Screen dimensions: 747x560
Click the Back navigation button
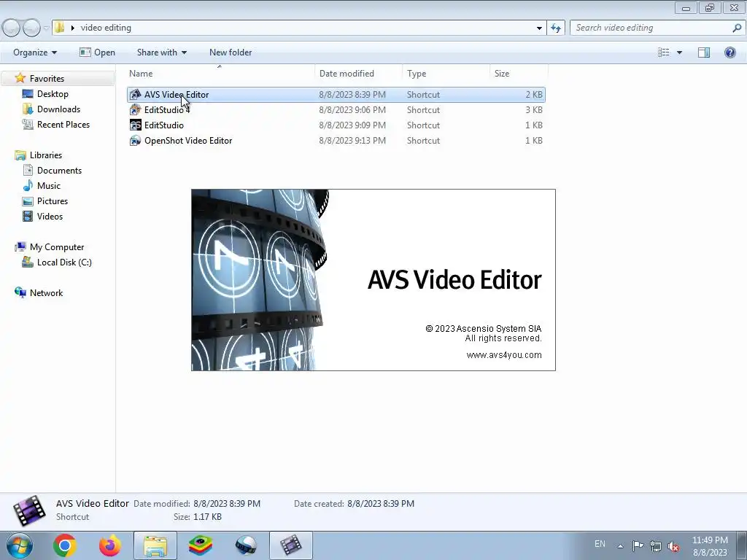[10, 28]
